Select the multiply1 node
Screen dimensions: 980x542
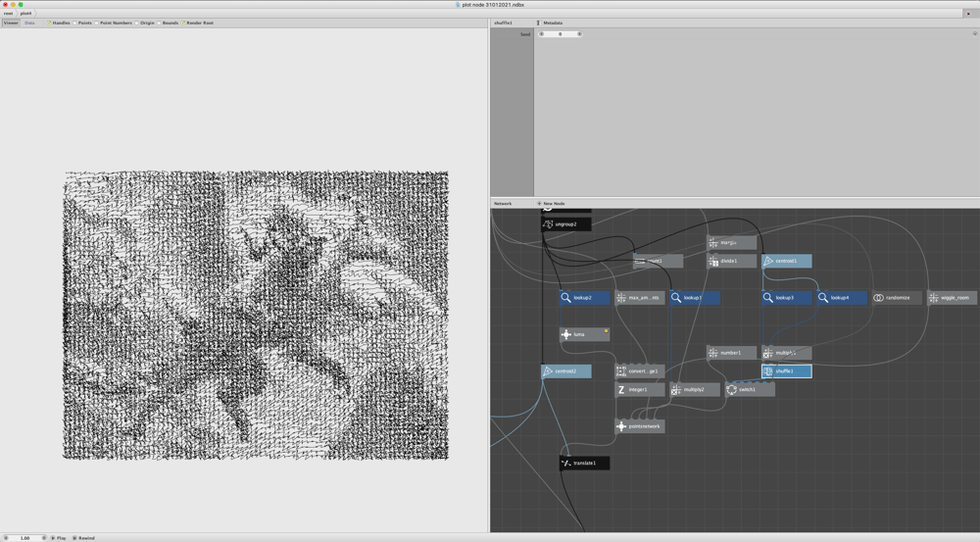786,353
